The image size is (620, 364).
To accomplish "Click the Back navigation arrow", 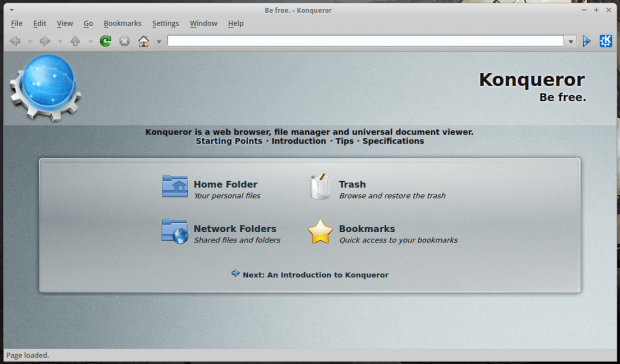I will [x=15, y=41].
